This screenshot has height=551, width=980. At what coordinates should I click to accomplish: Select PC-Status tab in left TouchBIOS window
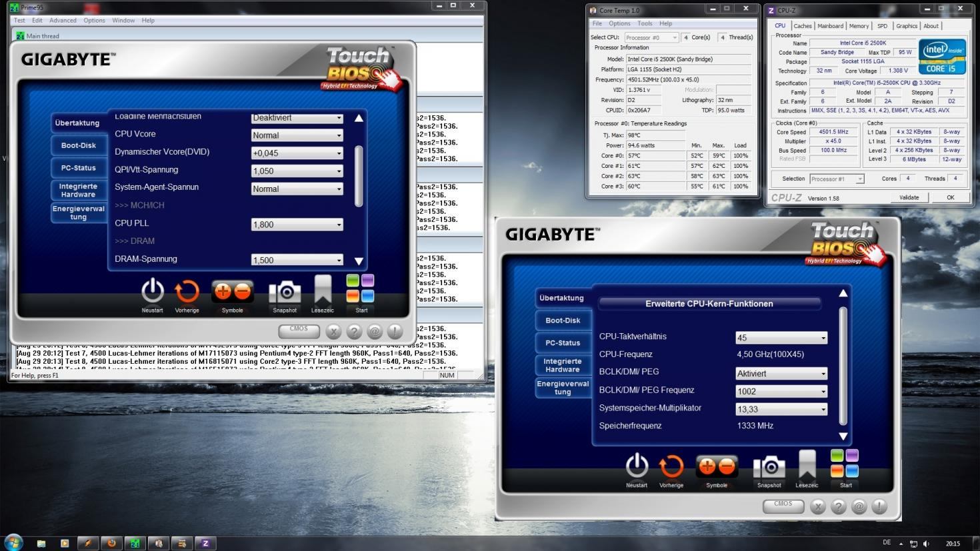click(79, 168)
